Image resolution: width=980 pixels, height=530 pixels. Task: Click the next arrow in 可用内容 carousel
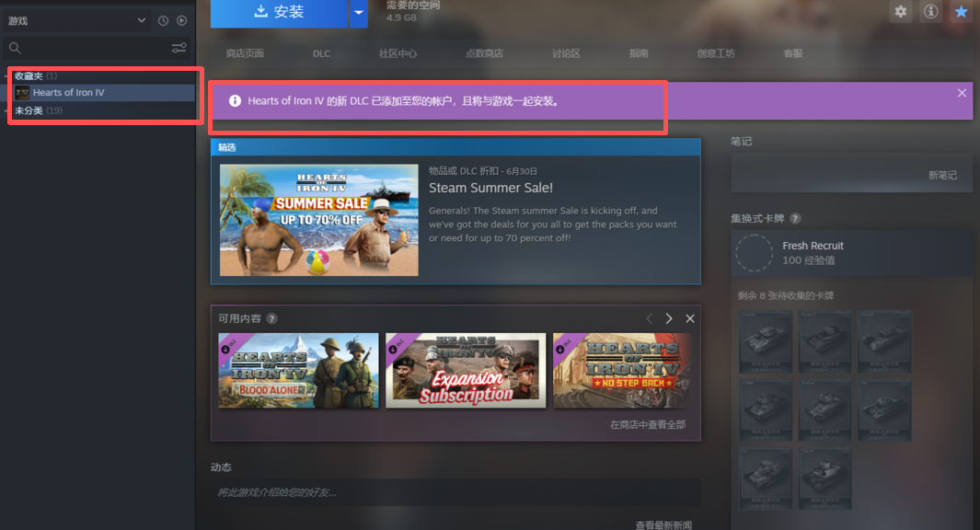(x=669, y=318)
